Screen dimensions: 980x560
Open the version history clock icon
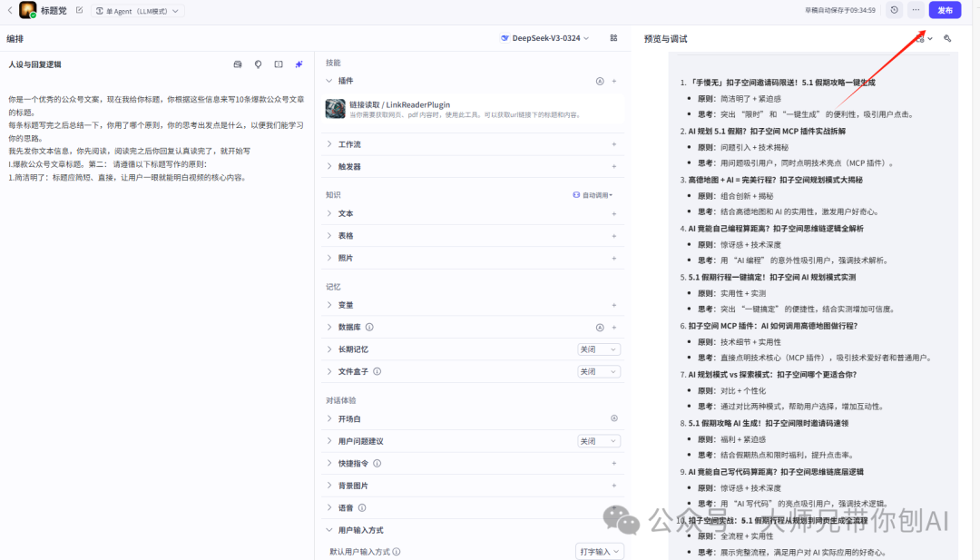tap(895, 10)
